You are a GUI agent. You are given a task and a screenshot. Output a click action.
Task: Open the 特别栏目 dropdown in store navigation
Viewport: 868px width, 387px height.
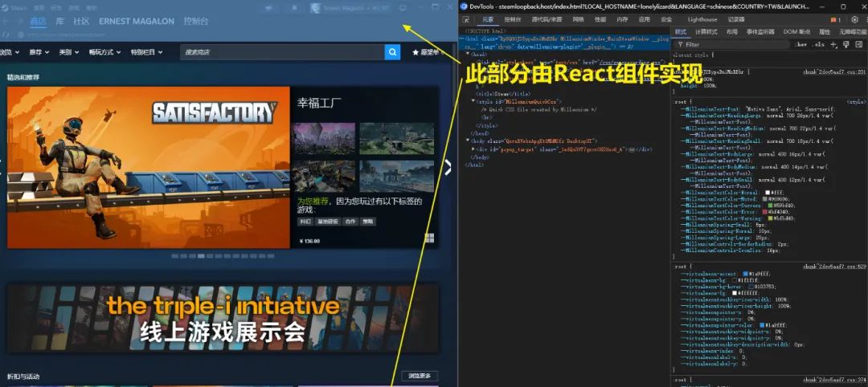[147, 52]
